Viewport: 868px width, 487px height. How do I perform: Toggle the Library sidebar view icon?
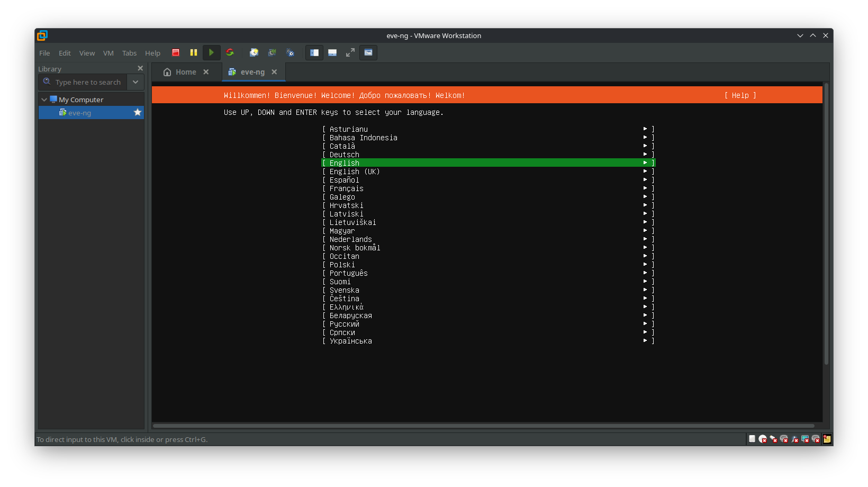coord(314,52)
